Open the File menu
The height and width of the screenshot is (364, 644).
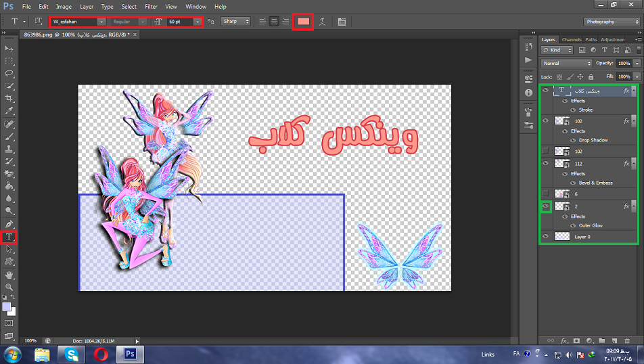pyautogui.click(x=26, y=7)
